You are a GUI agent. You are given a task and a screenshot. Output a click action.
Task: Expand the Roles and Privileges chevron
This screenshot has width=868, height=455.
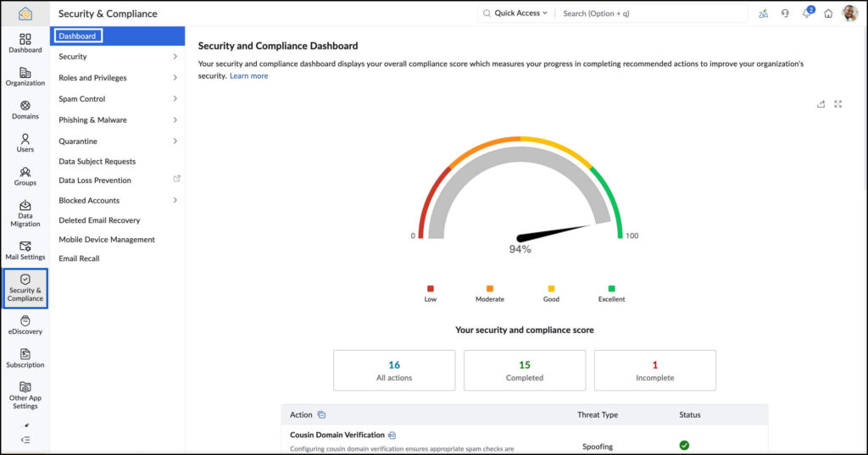[175, 77]
